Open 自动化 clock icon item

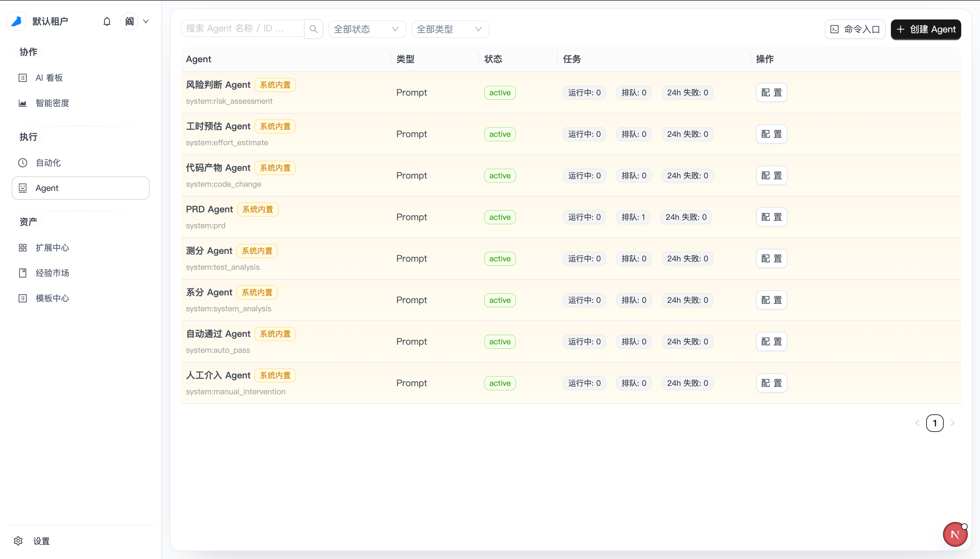click(x=23, y=163)
